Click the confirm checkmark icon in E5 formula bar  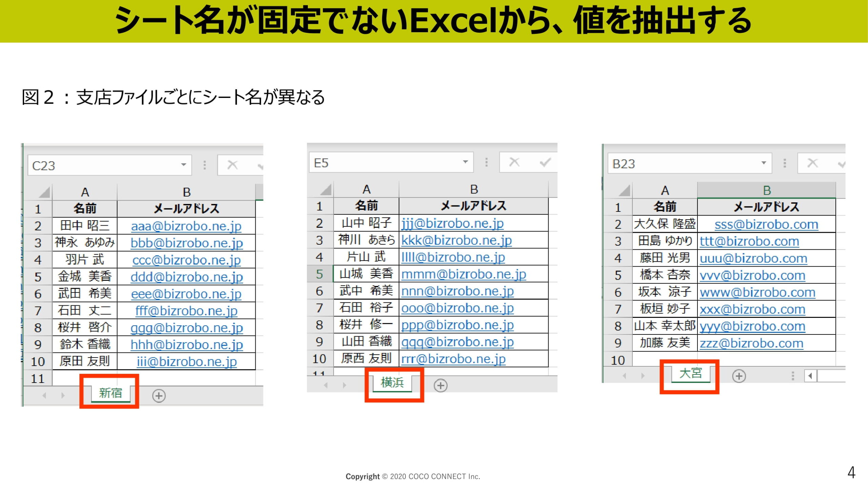click(x=545, y=162)
